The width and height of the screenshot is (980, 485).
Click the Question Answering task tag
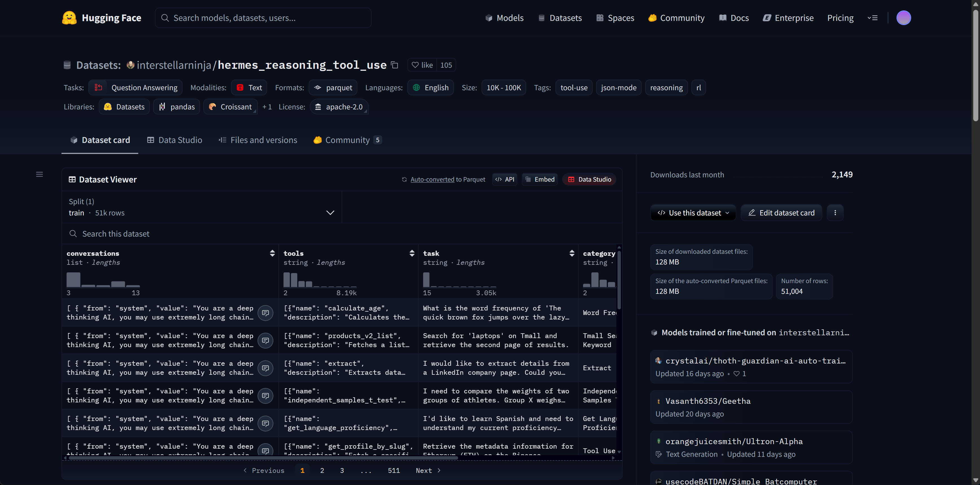pos(135,87)
